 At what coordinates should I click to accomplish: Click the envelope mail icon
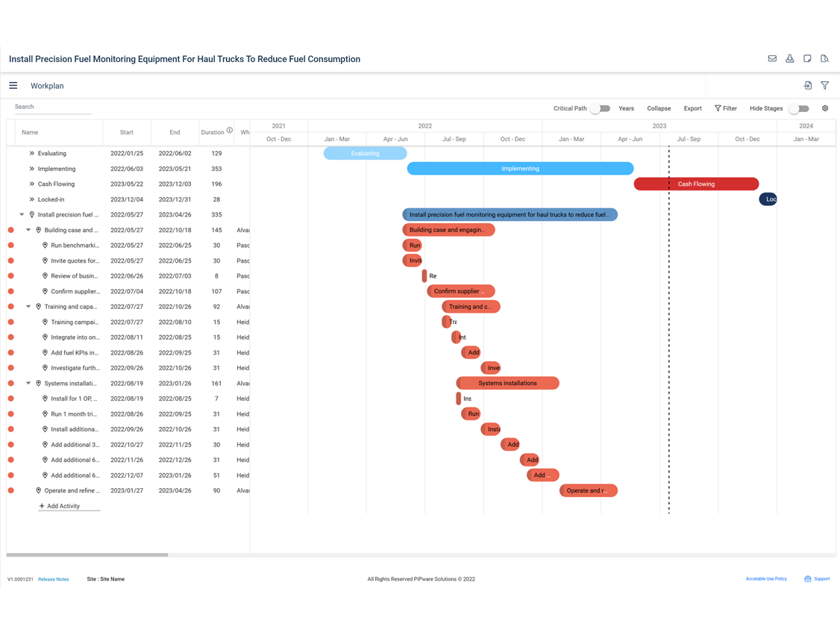click(772, 59)
